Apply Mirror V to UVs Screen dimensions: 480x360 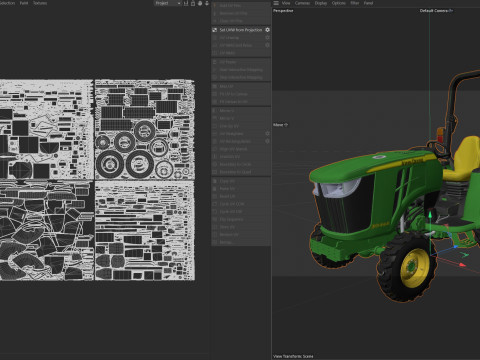(x=241, y=118)
